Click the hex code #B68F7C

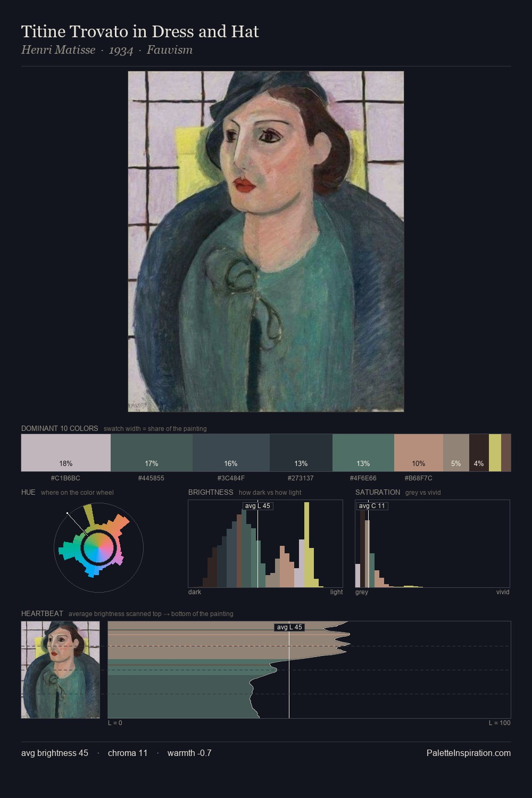click(418, 478)
